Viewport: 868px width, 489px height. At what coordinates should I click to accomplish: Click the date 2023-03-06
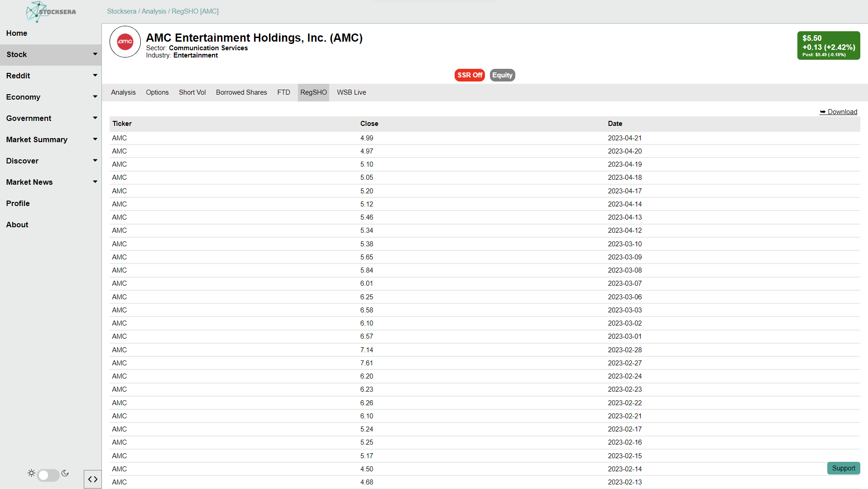pyautogui.click(x=624, y=297)
